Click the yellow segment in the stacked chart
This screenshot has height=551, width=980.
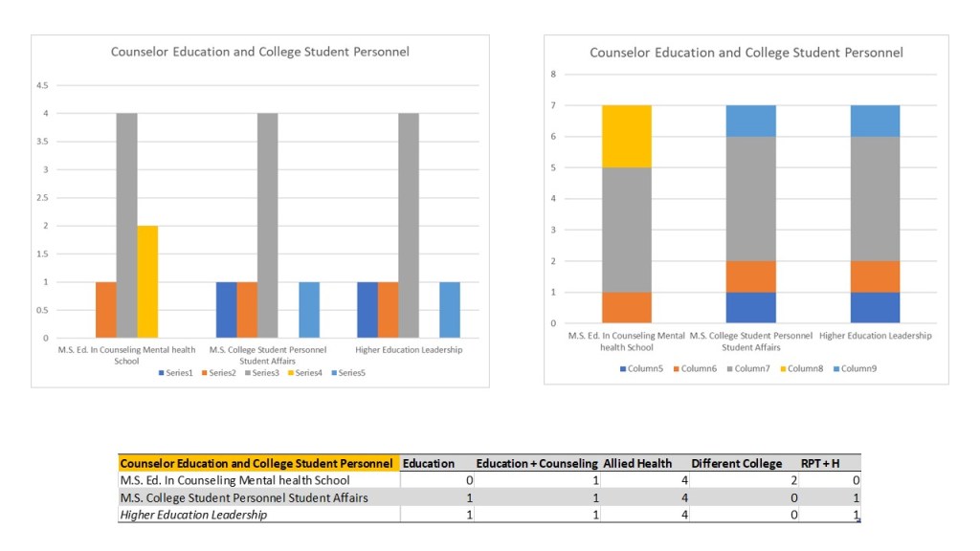coord(625,136)
